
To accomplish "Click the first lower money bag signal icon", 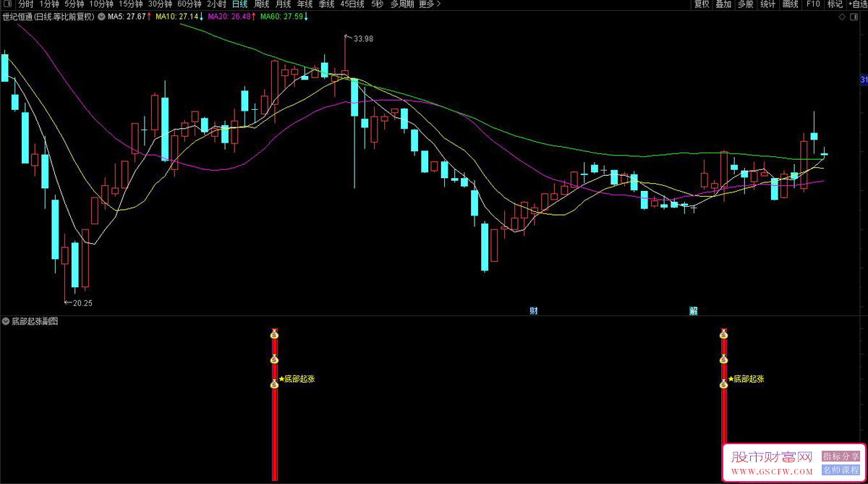I will [x=274, y=384].
